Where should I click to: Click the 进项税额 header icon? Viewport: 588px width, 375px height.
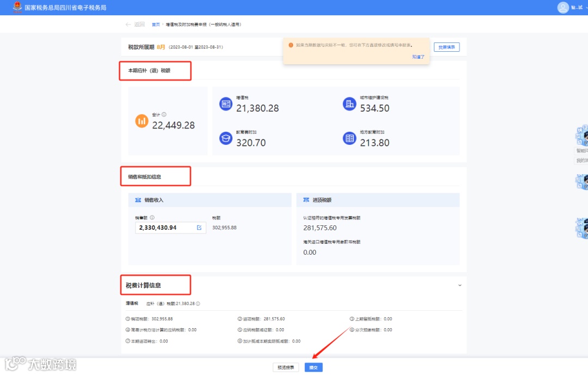(306, 200)
